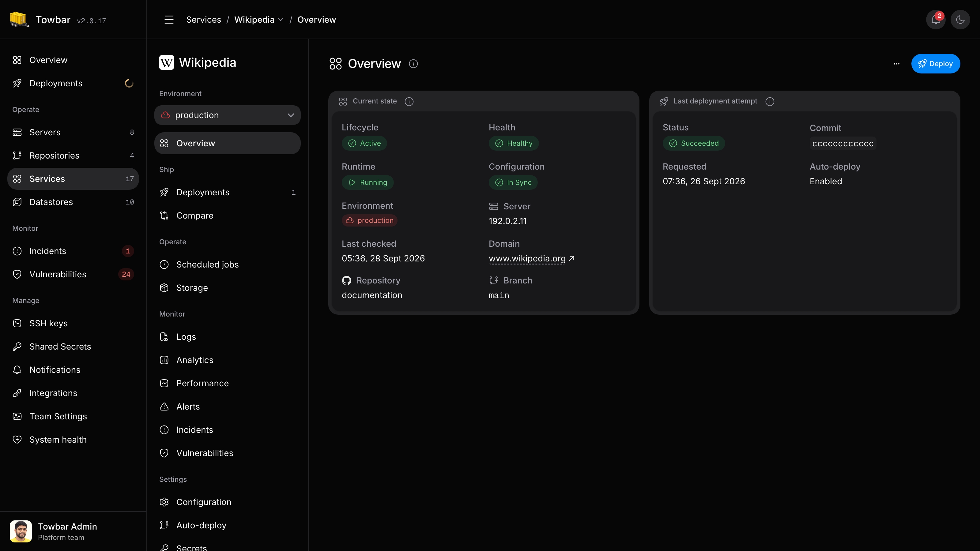Open Servers in main sidebar

click(x=73, y=132)
